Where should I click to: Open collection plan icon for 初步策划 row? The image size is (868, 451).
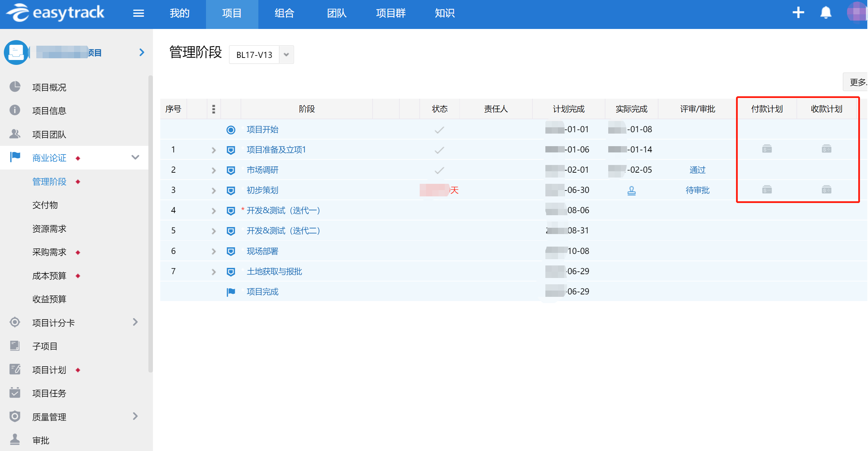(x=826, y=190)
